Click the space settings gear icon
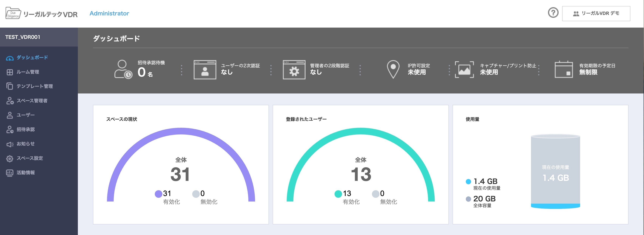Viewport: 644px width, 235px height. point(9,159)
